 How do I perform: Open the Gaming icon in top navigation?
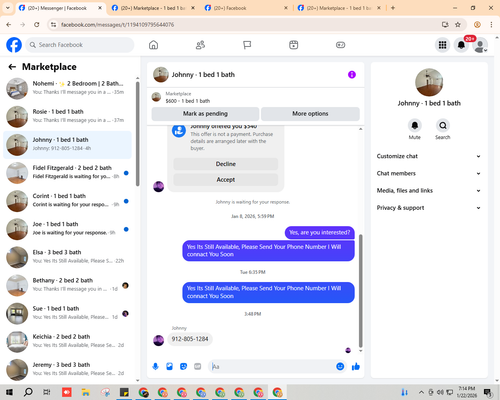point(340,45)
